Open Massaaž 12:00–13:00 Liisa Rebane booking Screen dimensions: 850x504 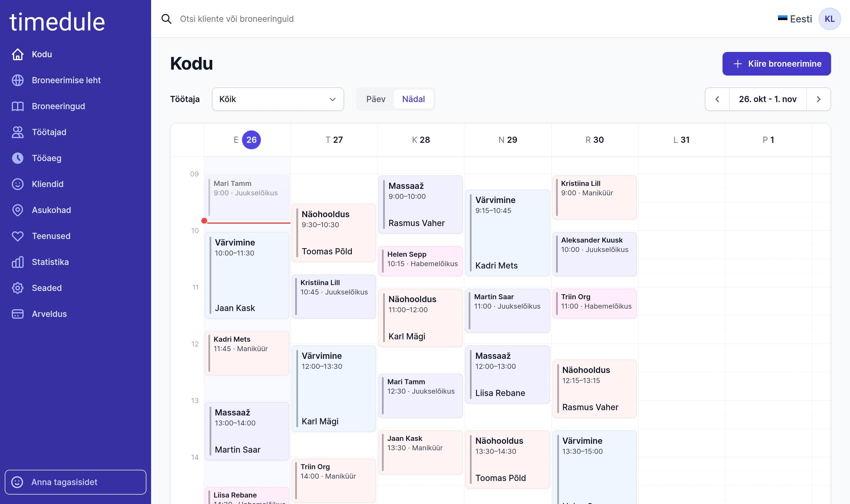507,374
